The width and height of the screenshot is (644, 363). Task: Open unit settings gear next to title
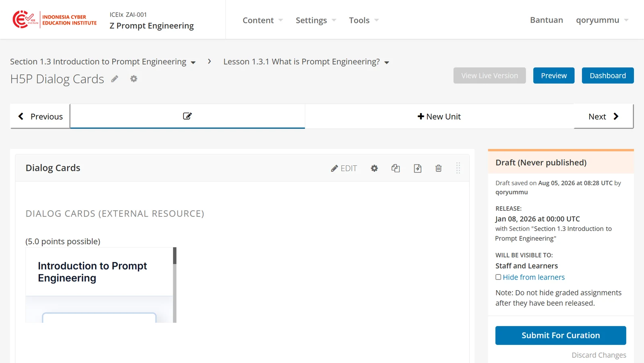point(134,79)
